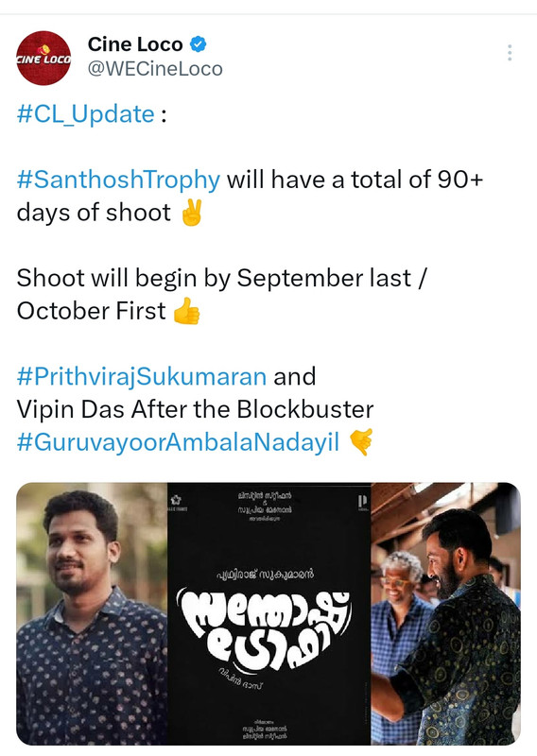Open the Cine Loco display name
This screenshot has width=537, height=756.
pyautogui.click(x=135, y=44)
